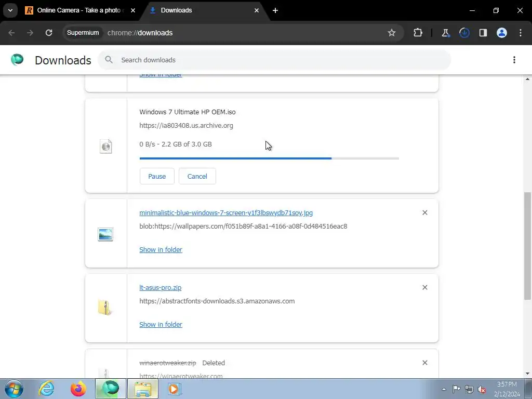Image resolution: width=532 pixels, height=399 pixels.
Task: Open the Downloads page more actions menu
Action: click(x=514, y=60)
